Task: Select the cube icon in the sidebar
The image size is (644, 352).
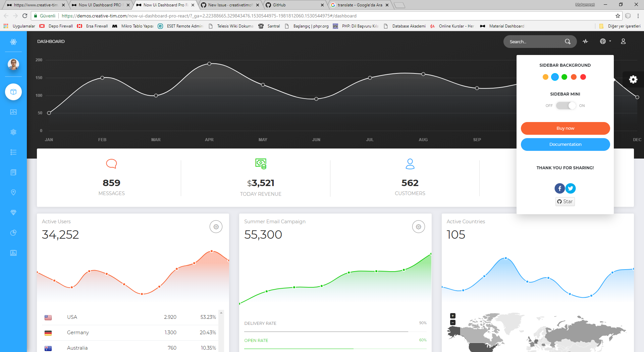Action: pyautogui.click(x=13, y=92)
